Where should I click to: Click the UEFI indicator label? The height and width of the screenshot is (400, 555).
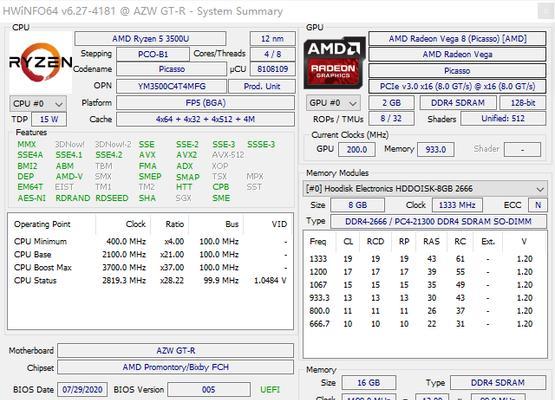point(270,390)
